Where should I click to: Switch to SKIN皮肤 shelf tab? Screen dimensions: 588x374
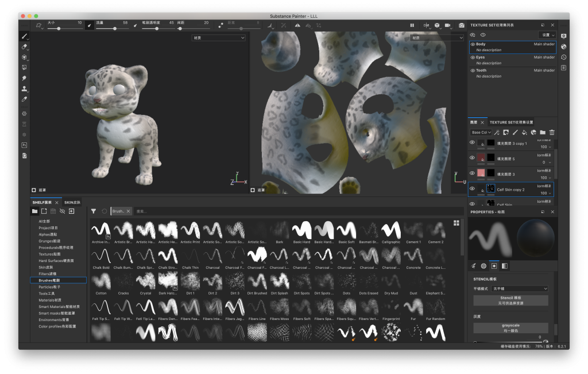point(72,203)
